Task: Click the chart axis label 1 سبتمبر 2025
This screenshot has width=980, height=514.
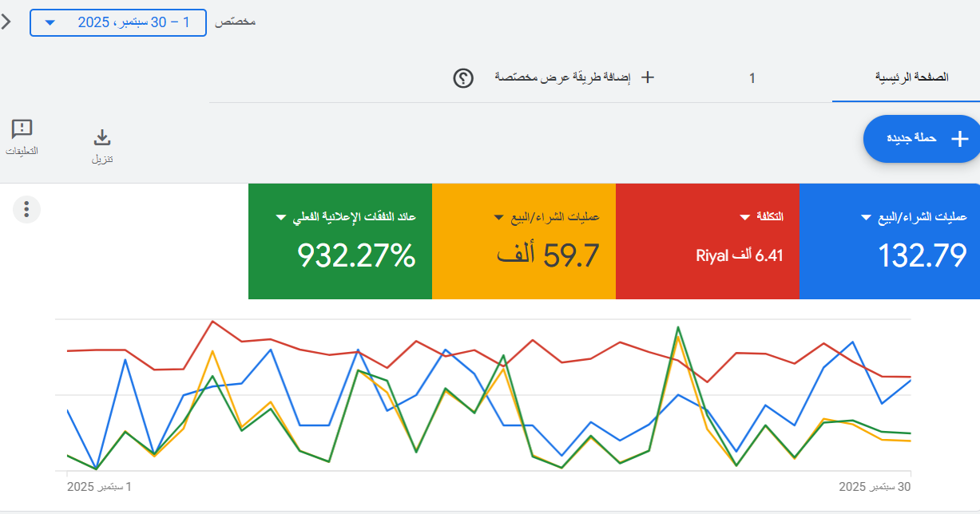Action: (99, 486)
